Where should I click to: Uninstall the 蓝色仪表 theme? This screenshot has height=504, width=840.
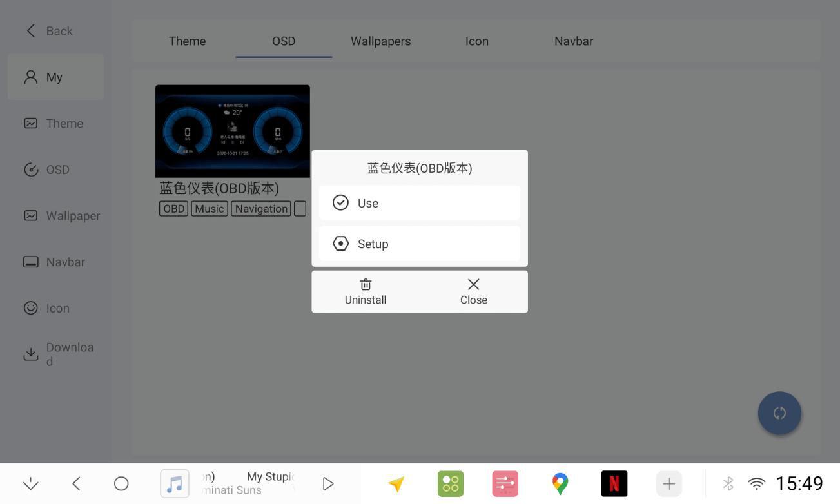[366, 291]
